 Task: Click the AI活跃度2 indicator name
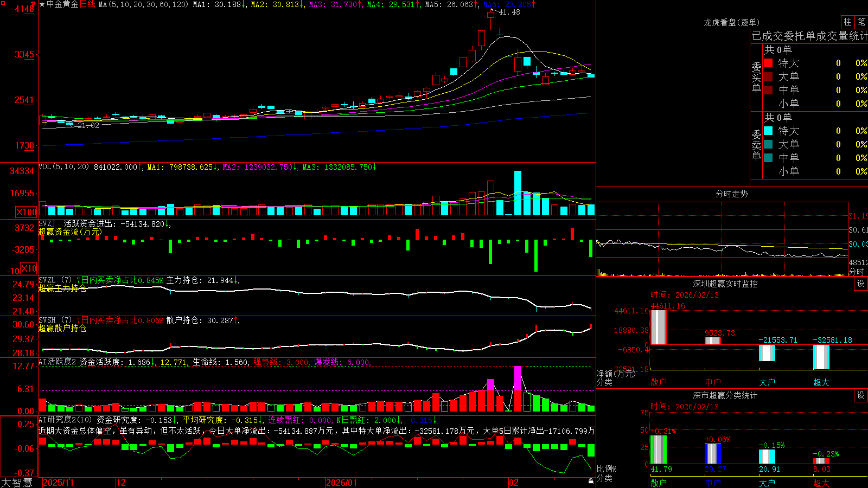[57, 362]
